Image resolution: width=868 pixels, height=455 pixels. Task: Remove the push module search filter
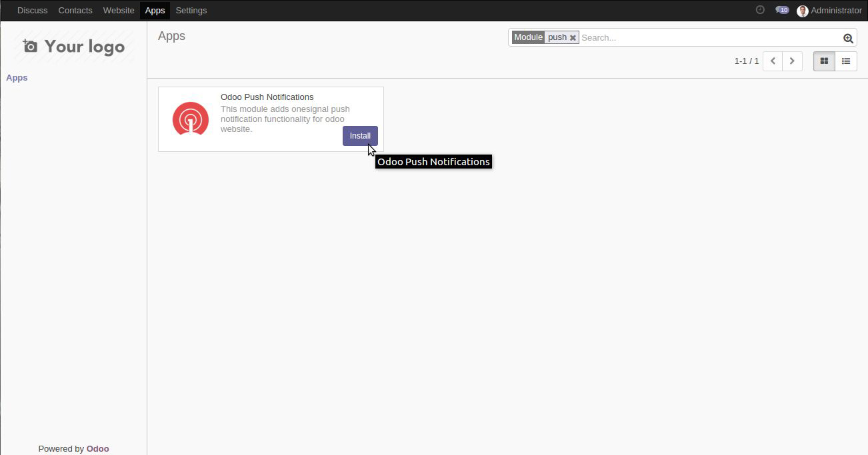pyautogui.click(x=573, y=38)
